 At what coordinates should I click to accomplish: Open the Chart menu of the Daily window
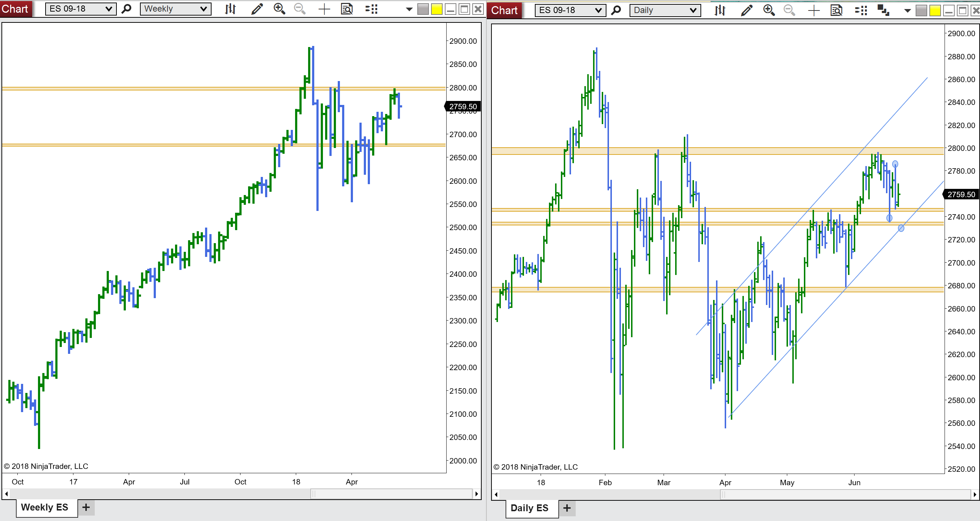click(504, 10)
